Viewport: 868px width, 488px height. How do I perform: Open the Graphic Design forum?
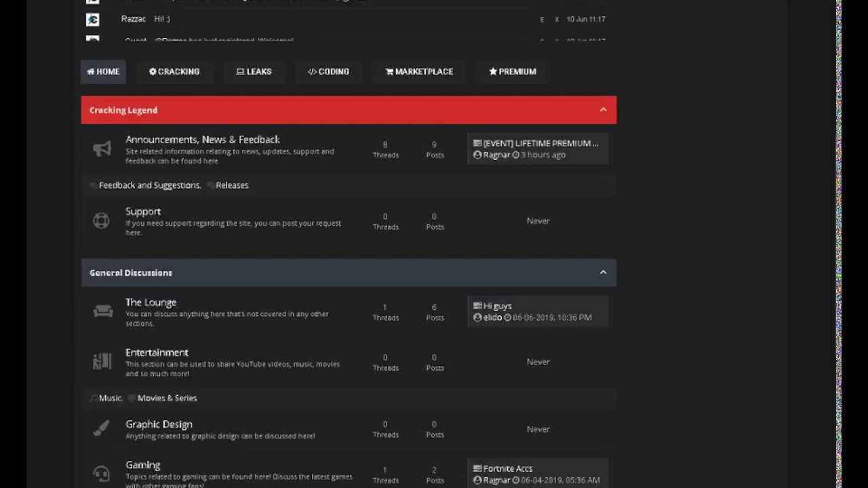[159, 424]
